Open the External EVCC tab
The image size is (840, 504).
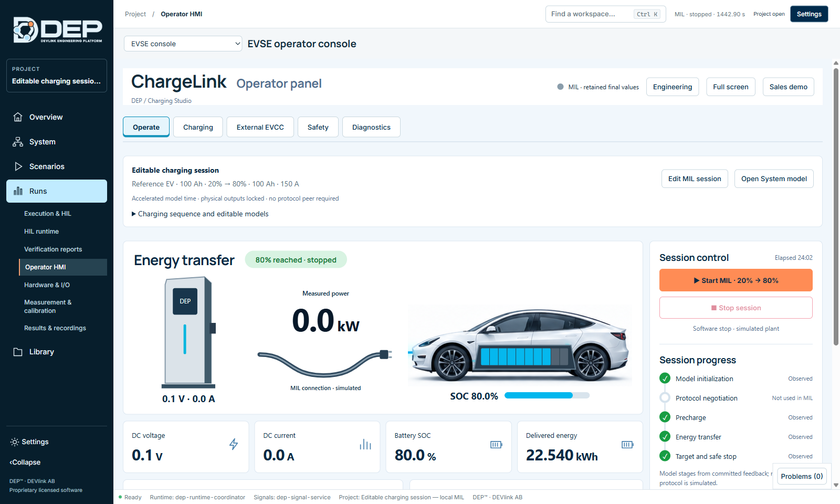260,127
